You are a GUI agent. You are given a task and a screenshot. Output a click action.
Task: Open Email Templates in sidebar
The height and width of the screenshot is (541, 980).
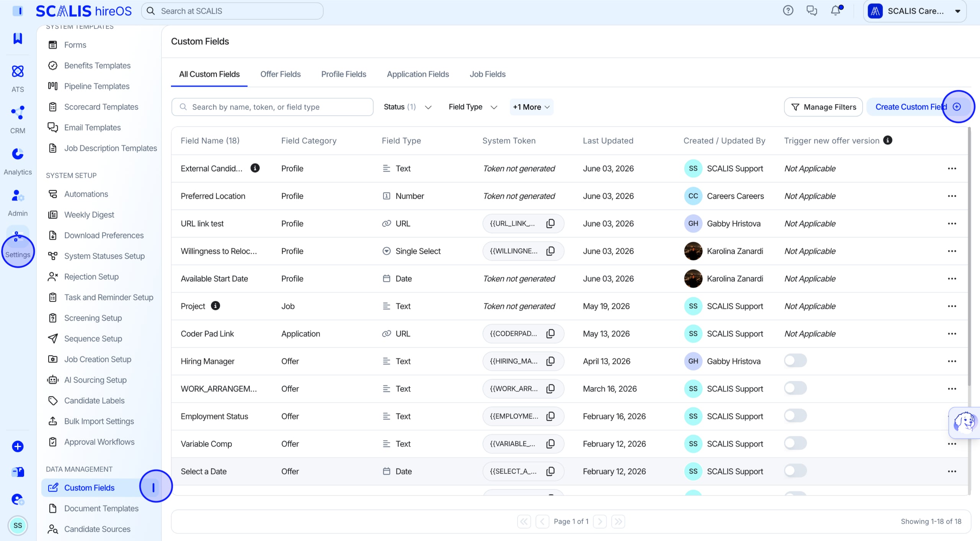(x=92, y=127)
